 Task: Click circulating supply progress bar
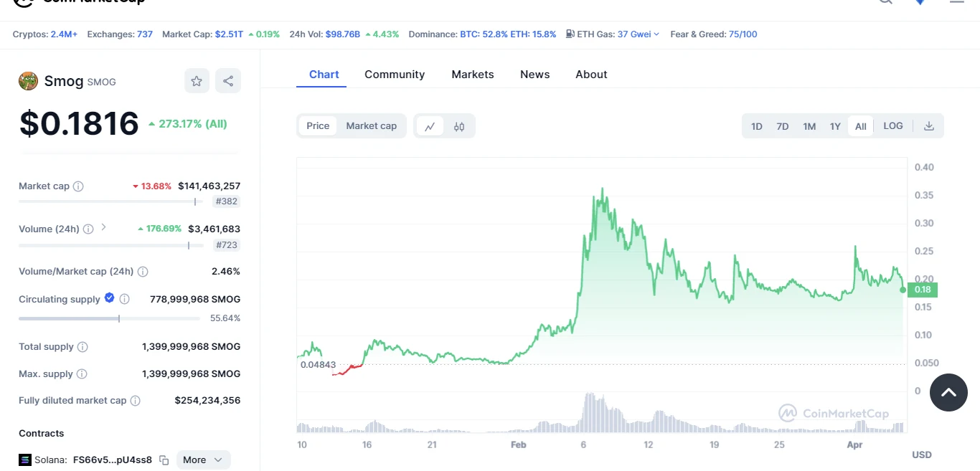(110, 318)
